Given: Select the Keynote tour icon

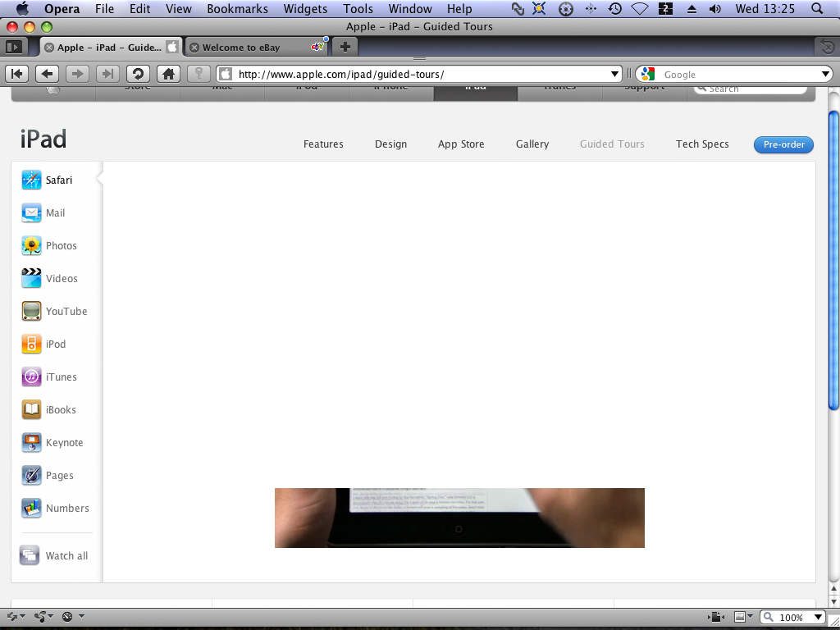Looking at the screenshot, I should 31,442.
